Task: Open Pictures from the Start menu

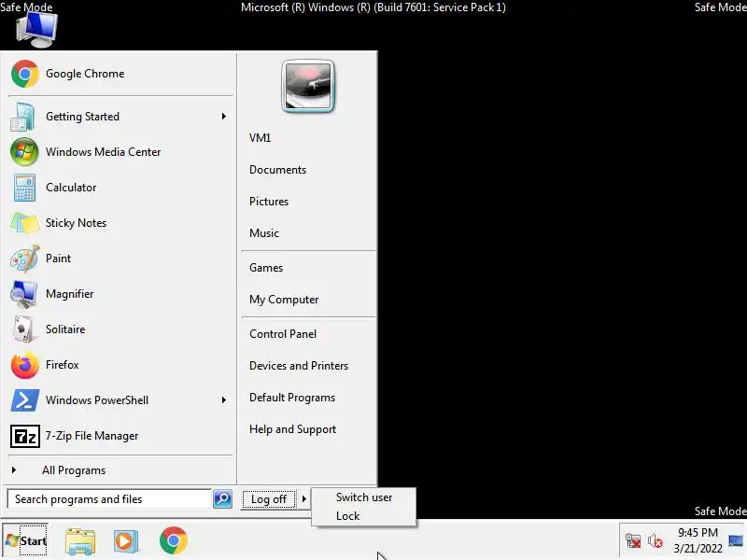Action: [x=269, y=202]
